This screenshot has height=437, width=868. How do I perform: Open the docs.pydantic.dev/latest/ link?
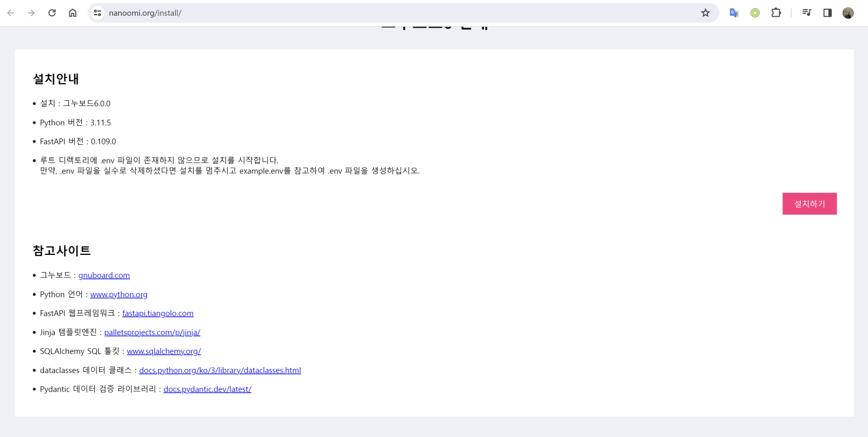tap(207, 389)
